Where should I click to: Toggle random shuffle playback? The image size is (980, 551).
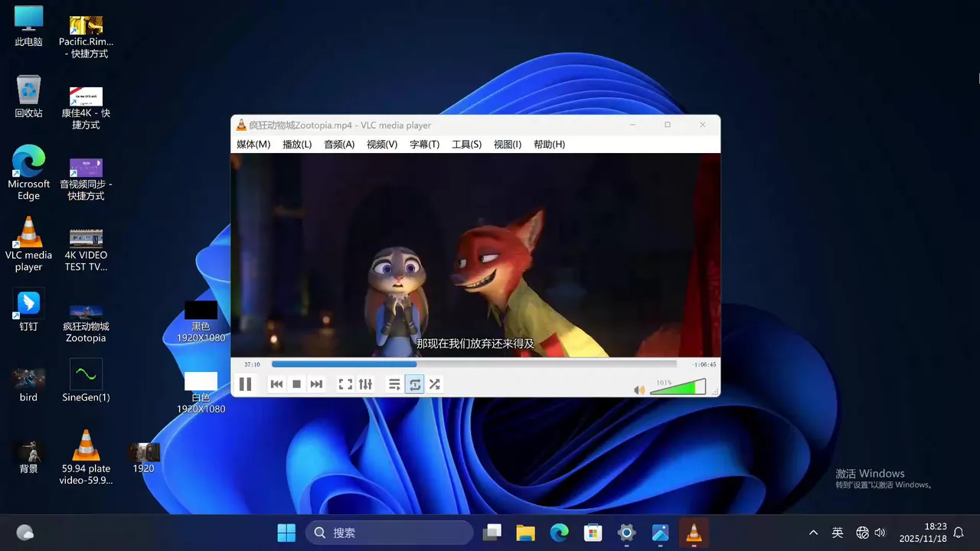click(434, 384)
